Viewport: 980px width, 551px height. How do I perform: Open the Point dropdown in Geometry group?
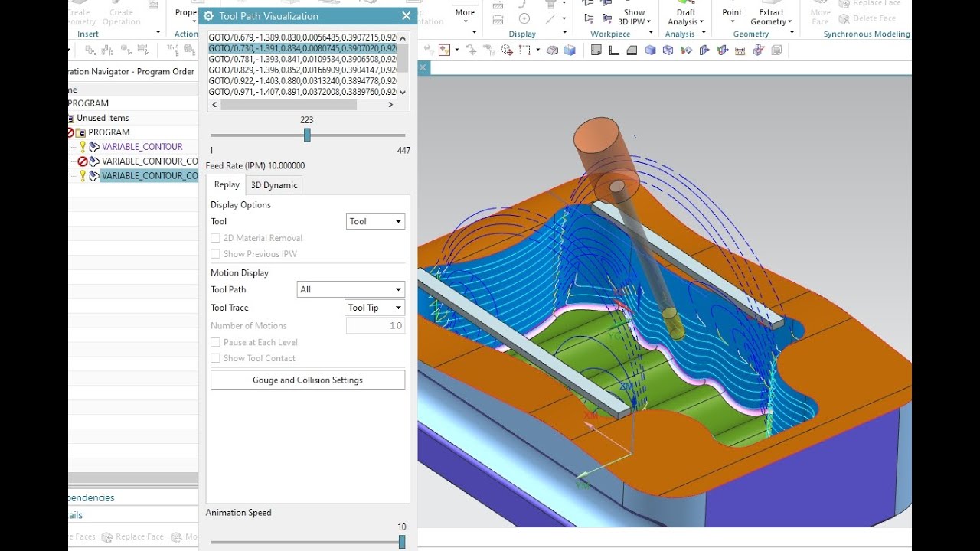pos(732,17)
